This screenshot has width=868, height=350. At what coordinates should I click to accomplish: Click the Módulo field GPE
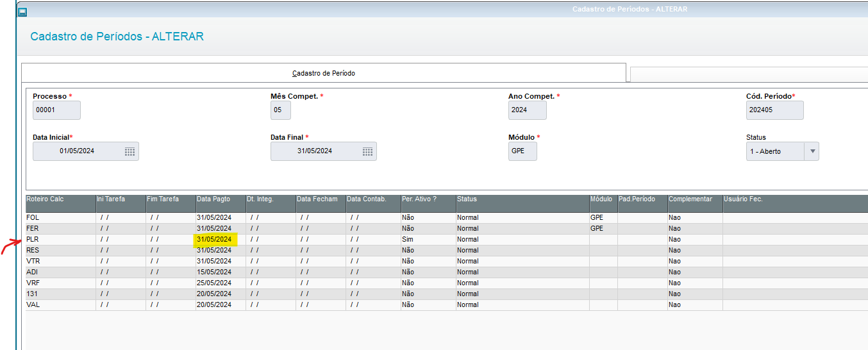(x=522, y=151)
